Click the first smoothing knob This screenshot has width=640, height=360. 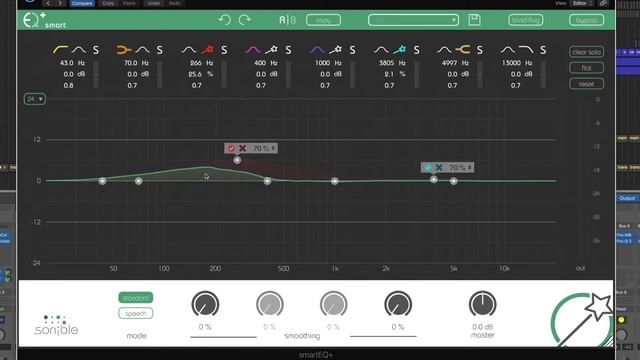pos(205,304)
